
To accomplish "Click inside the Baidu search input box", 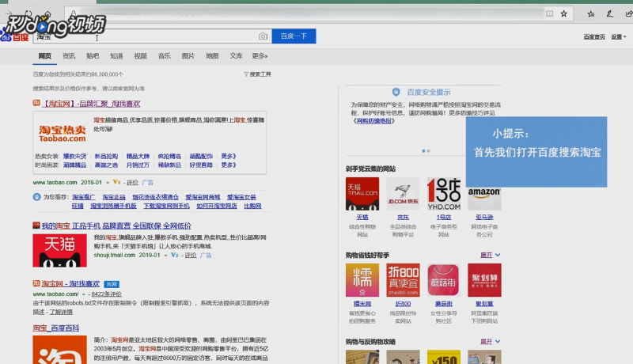I will [146, 36].
